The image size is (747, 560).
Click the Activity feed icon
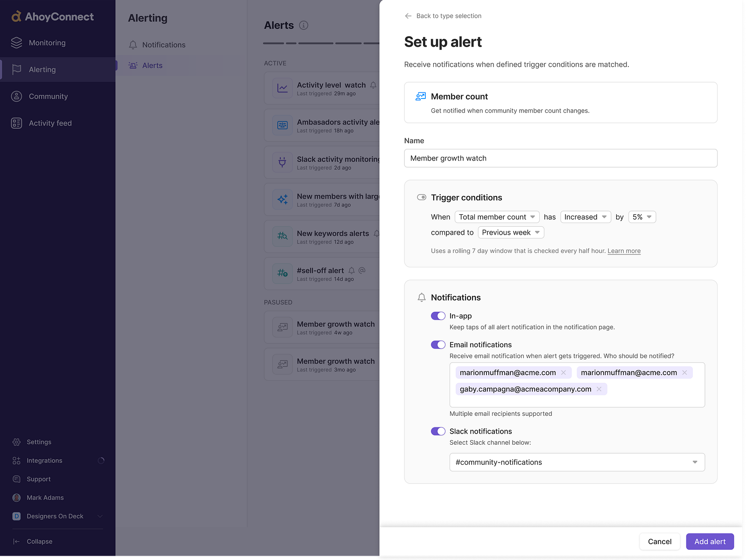coord(16,123)
